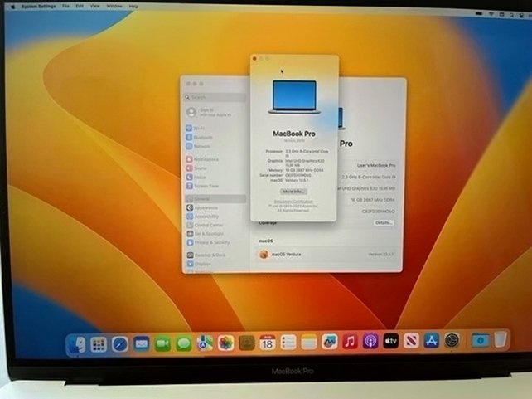Open Reminders from the Dock
This screenshot has height=399, width=532.
point(288,343)
